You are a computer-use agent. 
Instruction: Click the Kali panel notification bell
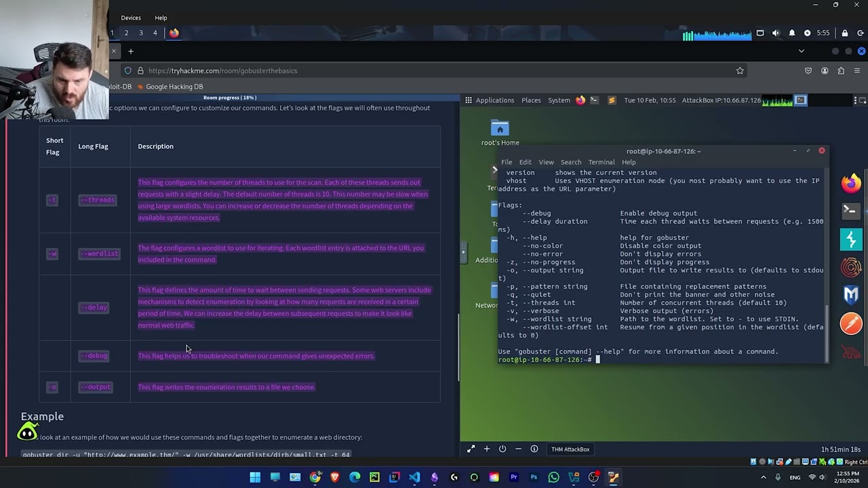(x=792, y=33)
